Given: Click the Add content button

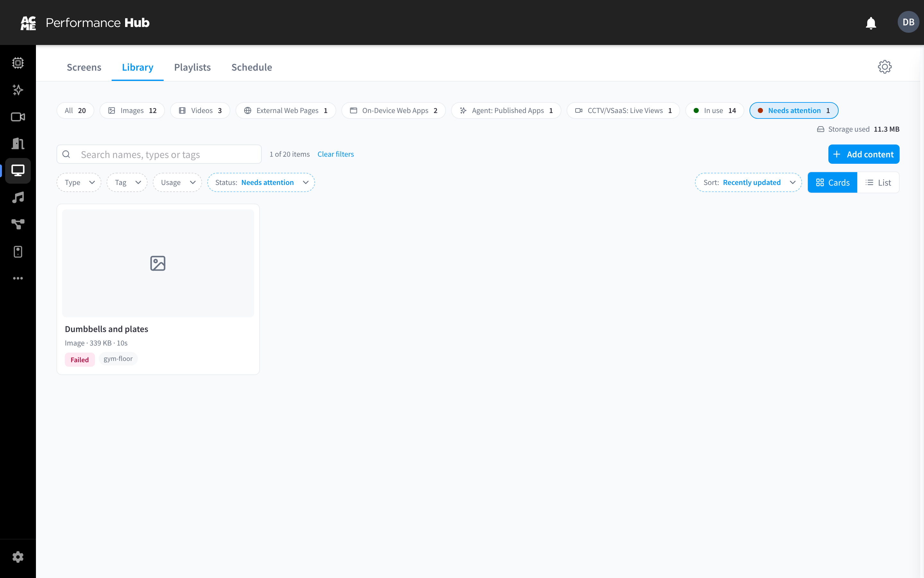Looking at the screenshot, I should coord(864,154).
